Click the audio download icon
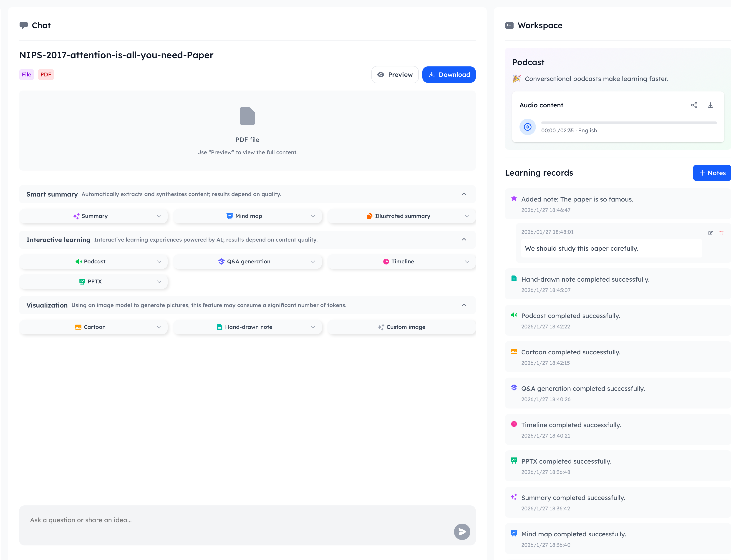The width and height of the screenshot is (731, 560). (710, 105)
